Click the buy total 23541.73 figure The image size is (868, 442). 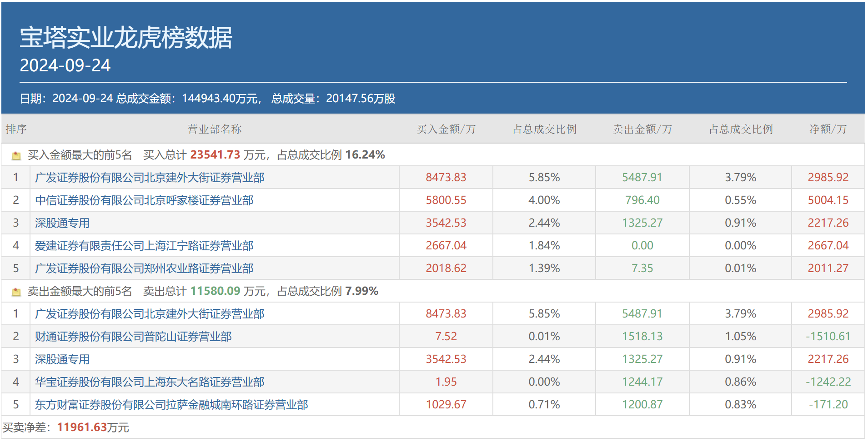coord(215,155)
